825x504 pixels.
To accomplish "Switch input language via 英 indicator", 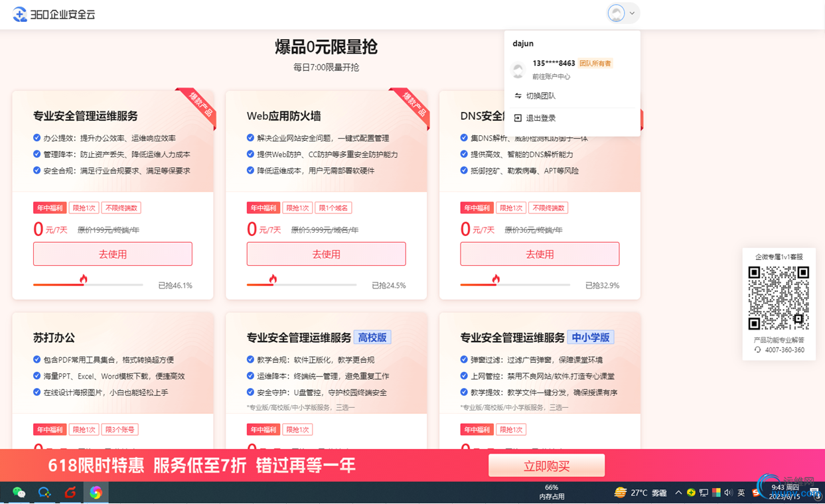I will pyautogui.click(x=741, y=493).
